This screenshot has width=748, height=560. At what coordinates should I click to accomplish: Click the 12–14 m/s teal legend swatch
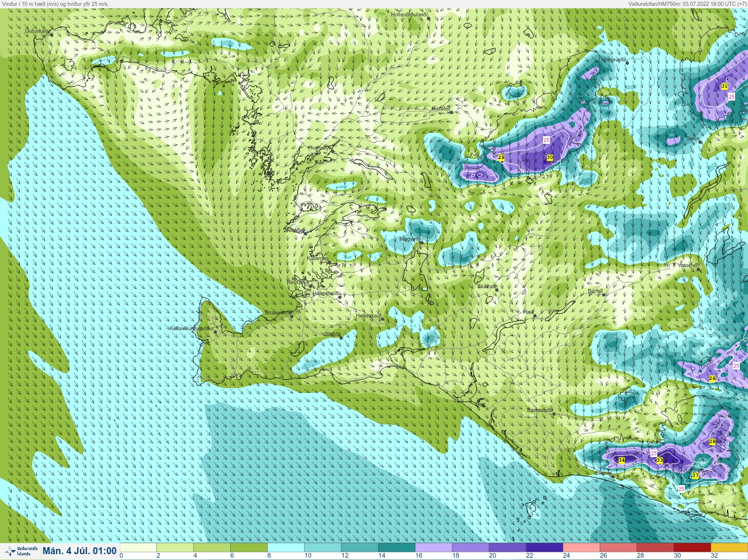(x=359, y=548)
